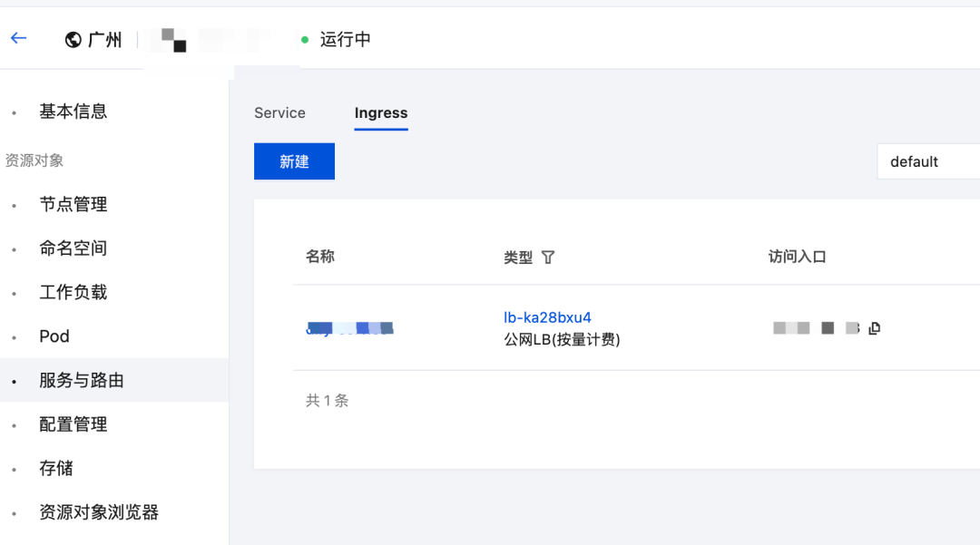Click the copy icon next to the access address
The image size is (980, 545).
point(874,328)
